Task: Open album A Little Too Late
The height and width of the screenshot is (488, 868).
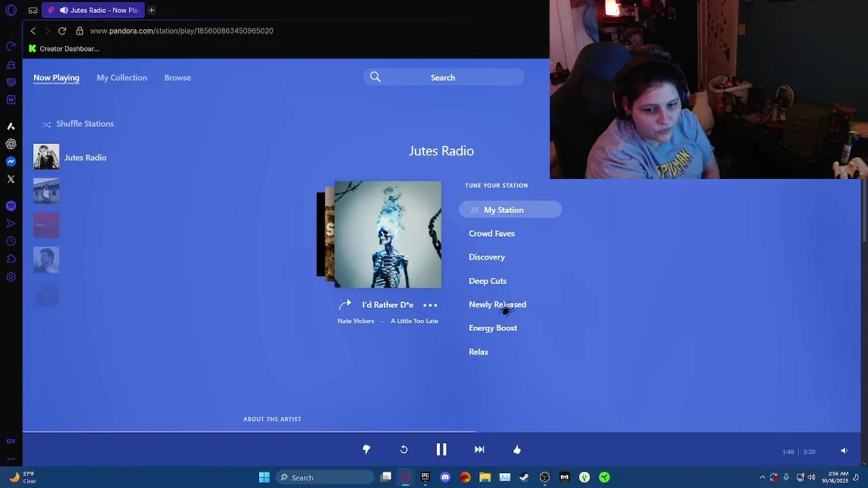Action: [x=414, y=321]
